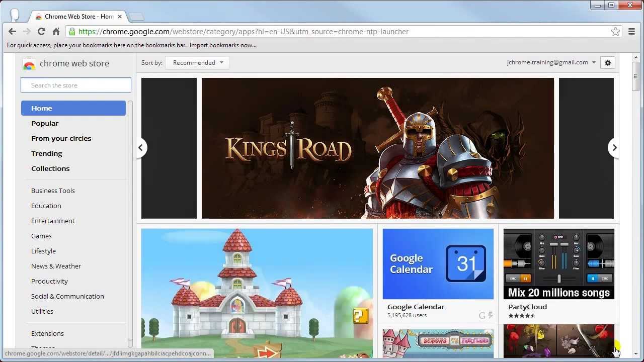
Task: Click the Google icon under Google Calendar
Action: [482, 315]
